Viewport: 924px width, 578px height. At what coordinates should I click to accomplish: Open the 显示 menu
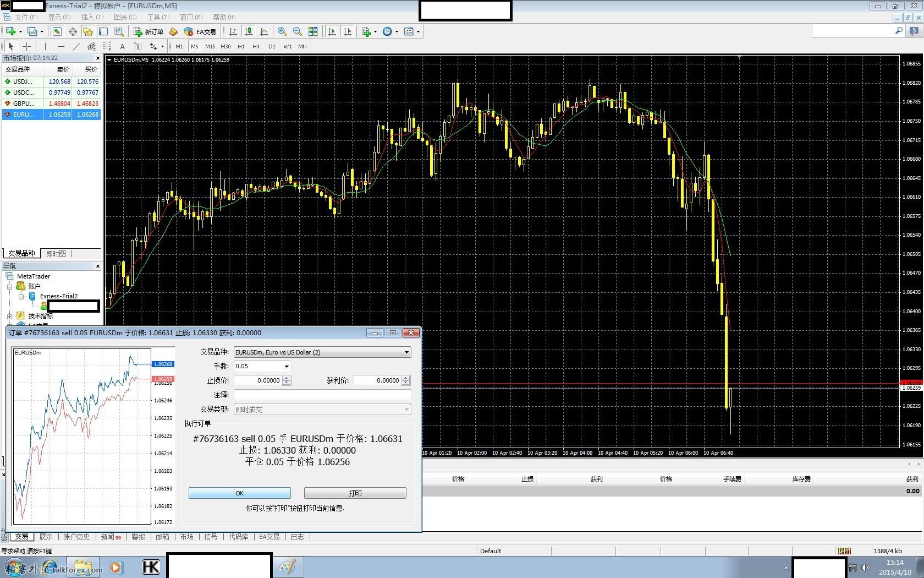point(59,17)
